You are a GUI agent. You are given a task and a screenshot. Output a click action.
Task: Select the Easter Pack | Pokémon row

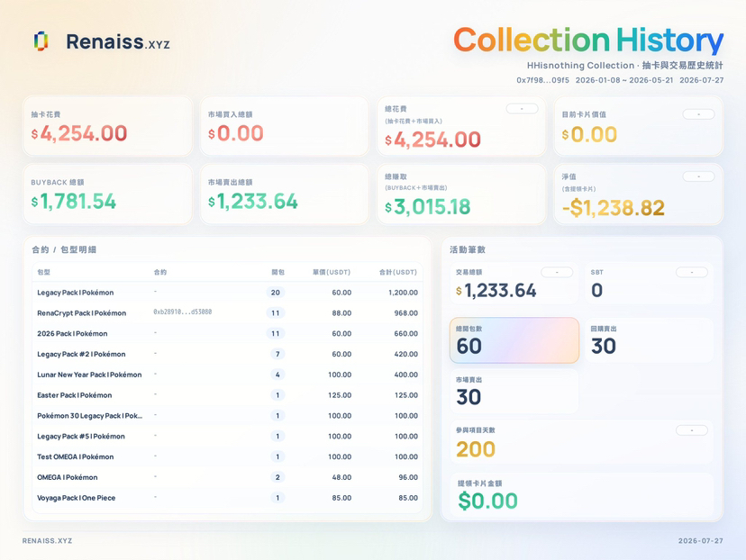point(227,395)
